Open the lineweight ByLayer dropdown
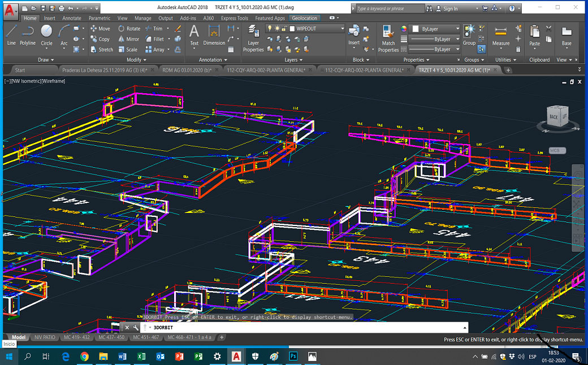This screenshot has width=588, height=365. [434, 39]
